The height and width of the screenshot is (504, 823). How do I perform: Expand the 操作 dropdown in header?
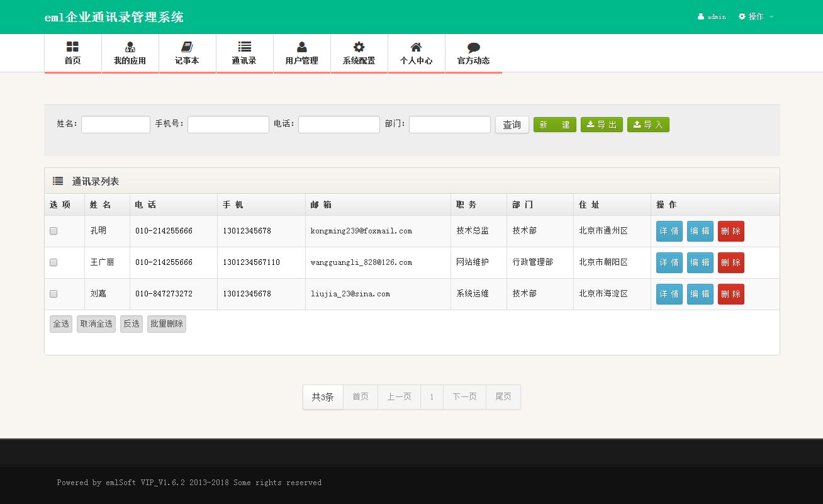(756, 17)
